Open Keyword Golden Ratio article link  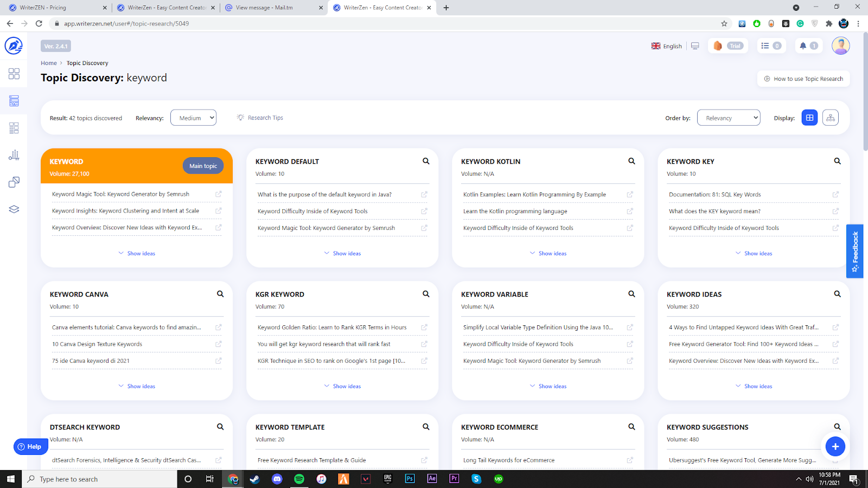pos(332,327)
